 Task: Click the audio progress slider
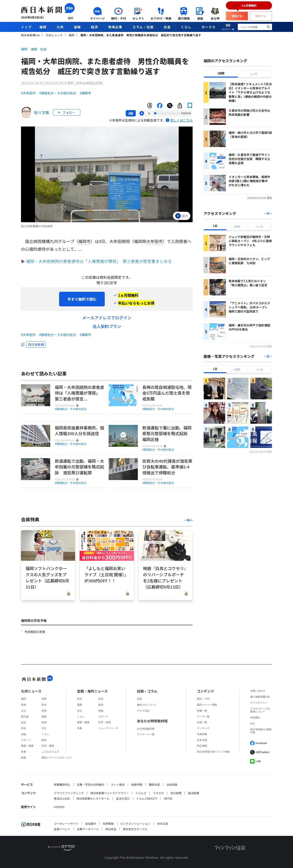[167, 113]
